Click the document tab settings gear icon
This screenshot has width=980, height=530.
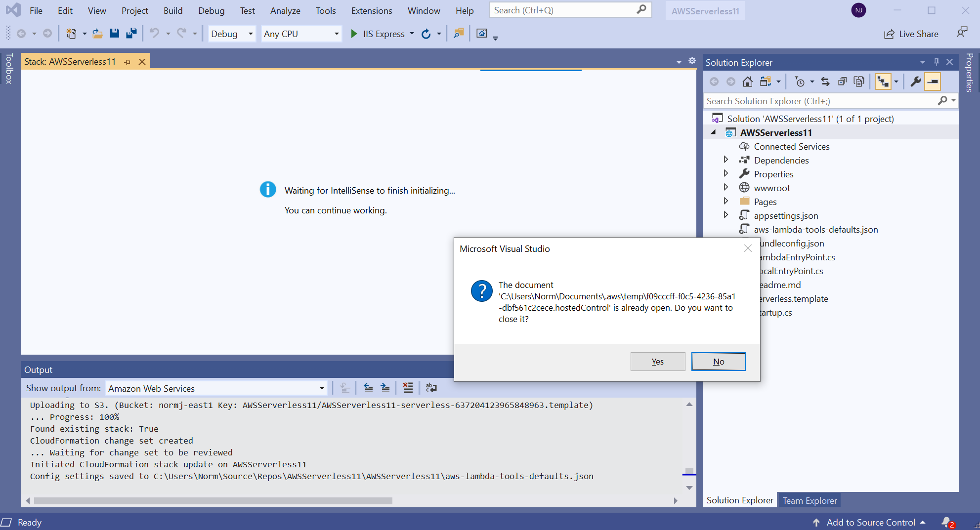(x=692, y=61)
